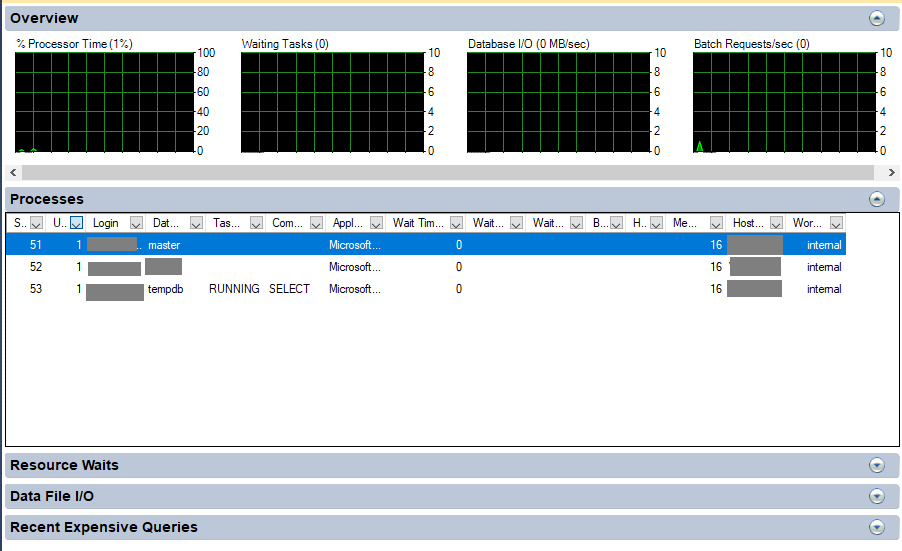
Task: Click the Wor... column header
Action: point(807,223)
